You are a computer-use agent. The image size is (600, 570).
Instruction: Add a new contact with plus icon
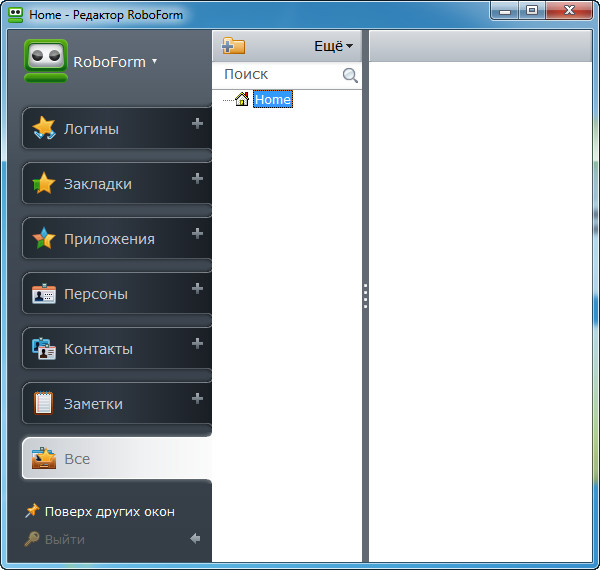click(197, 344)
